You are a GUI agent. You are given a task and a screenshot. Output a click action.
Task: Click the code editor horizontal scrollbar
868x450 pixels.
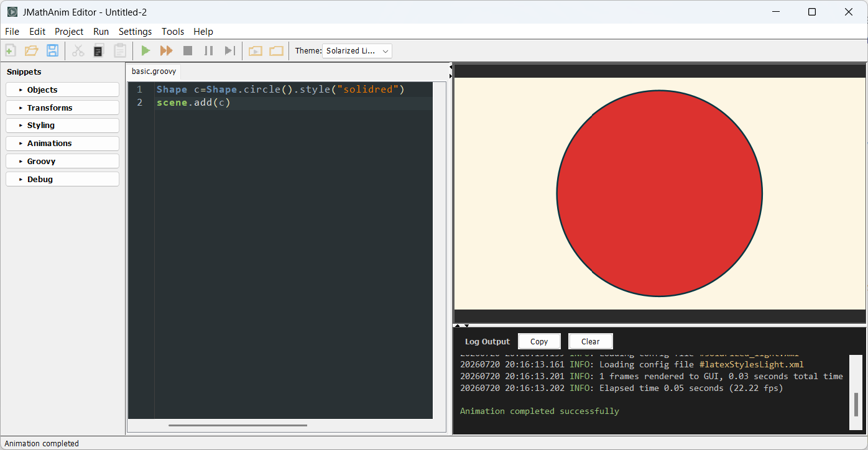[238, 425]
